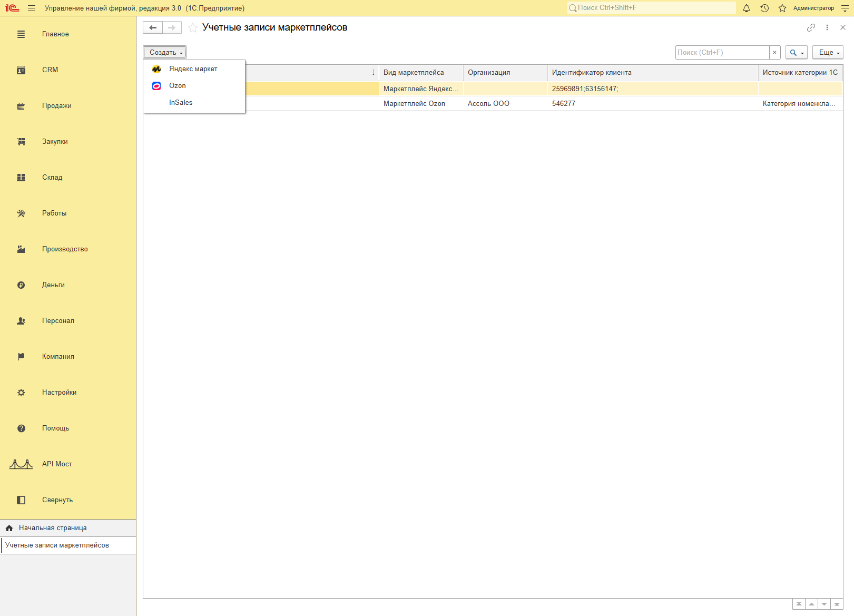854x616 pixels.
Task: Clear the list search field
Action: (774, 52)
